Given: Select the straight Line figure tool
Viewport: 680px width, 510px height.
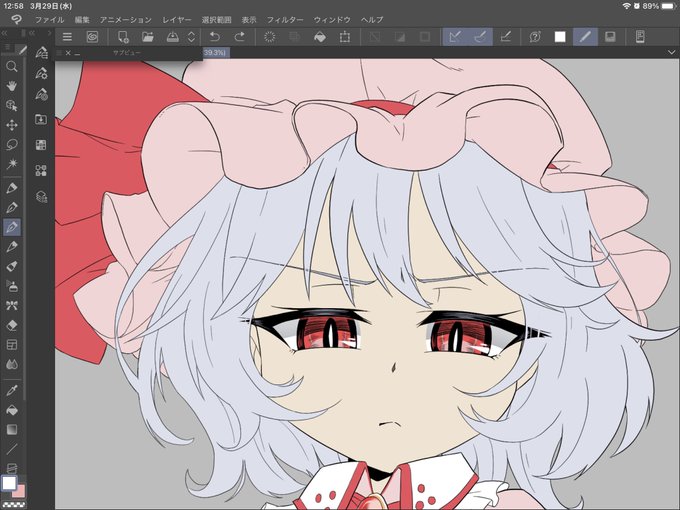Looking at the screenshot, I should [x=12, y=449].
